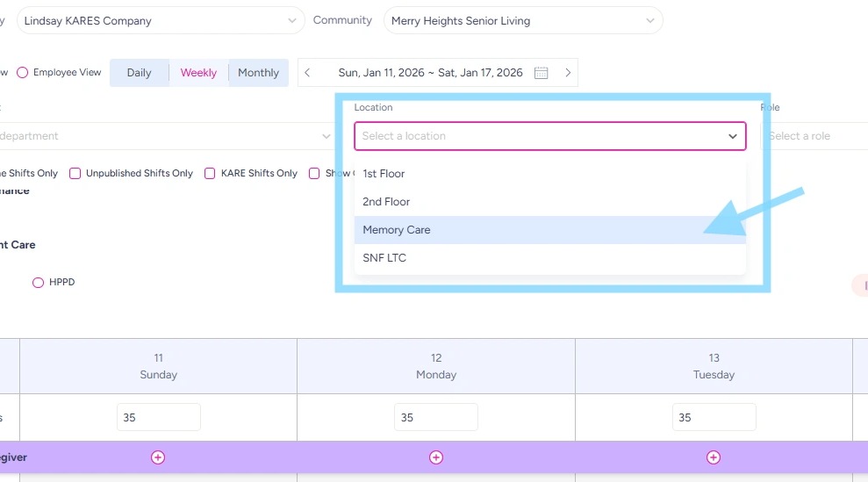Screen dimensions: 868x482
Task: Go to next week arrow
Action: pos(568,73)
